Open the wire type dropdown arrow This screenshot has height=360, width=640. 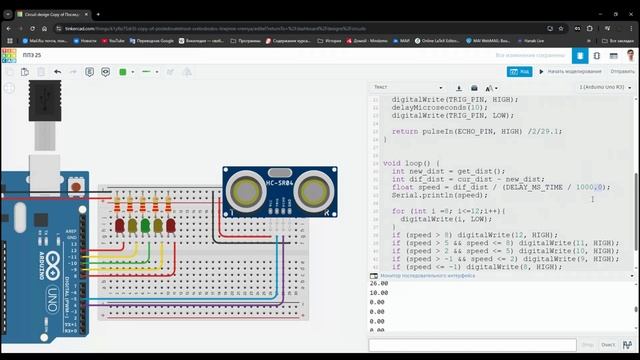(x=157, y=72)
